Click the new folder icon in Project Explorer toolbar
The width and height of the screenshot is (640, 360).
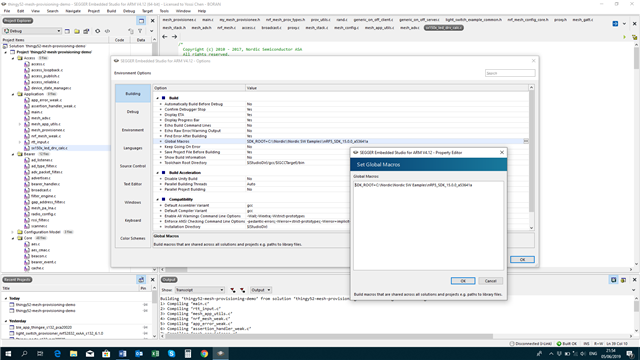[77, 31]
